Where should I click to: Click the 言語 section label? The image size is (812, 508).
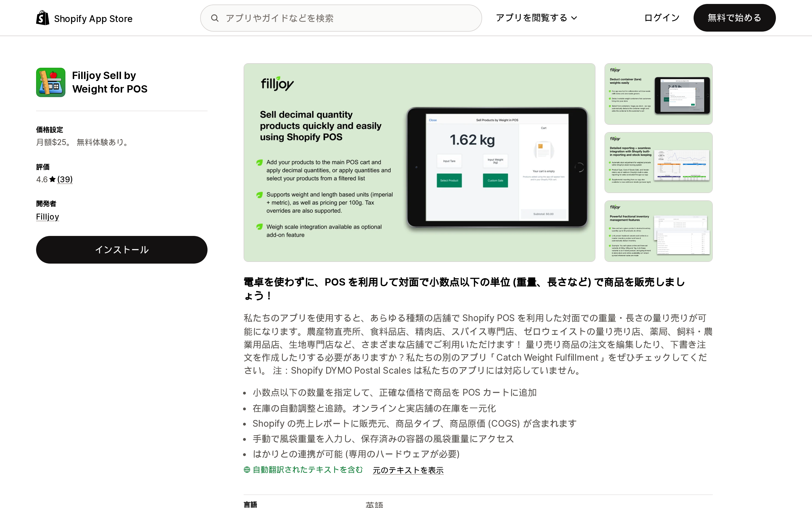250,505
